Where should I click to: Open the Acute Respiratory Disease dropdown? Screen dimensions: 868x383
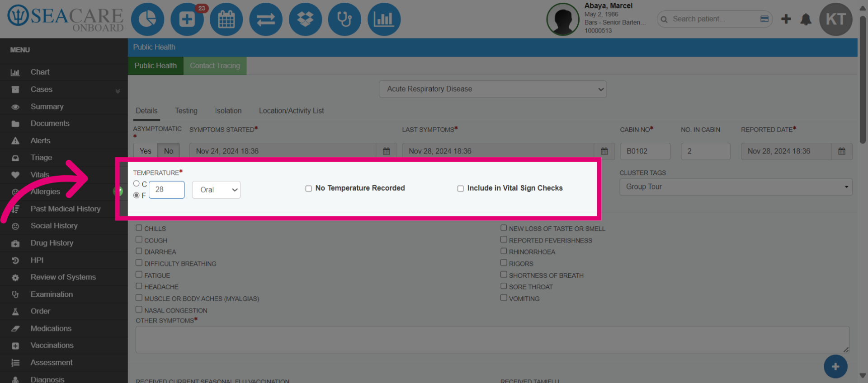tap(493, 89)
